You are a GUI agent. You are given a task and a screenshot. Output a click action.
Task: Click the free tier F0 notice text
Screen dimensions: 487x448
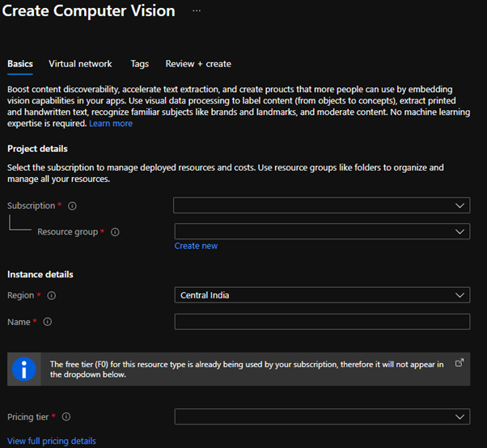click(x=247, y=369)
